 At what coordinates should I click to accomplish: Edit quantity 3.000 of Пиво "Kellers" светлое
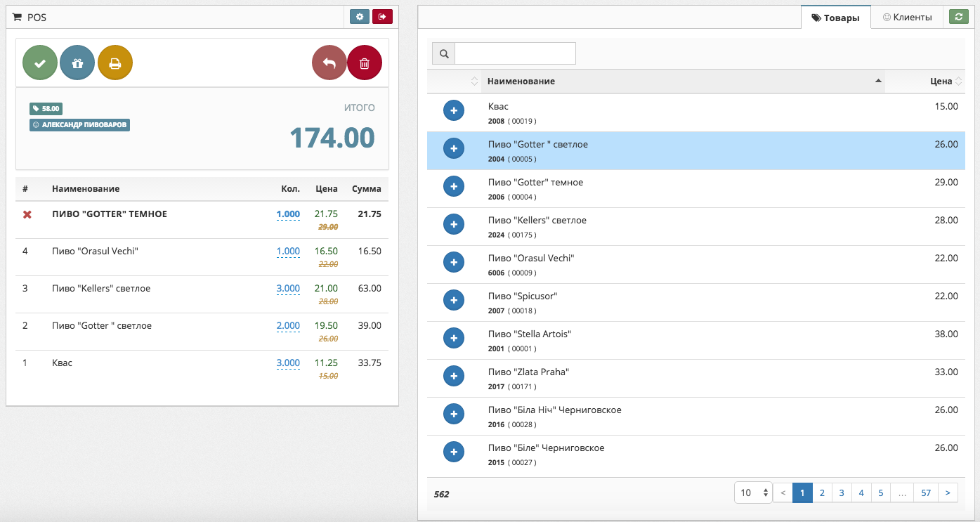tap(288, 289)
